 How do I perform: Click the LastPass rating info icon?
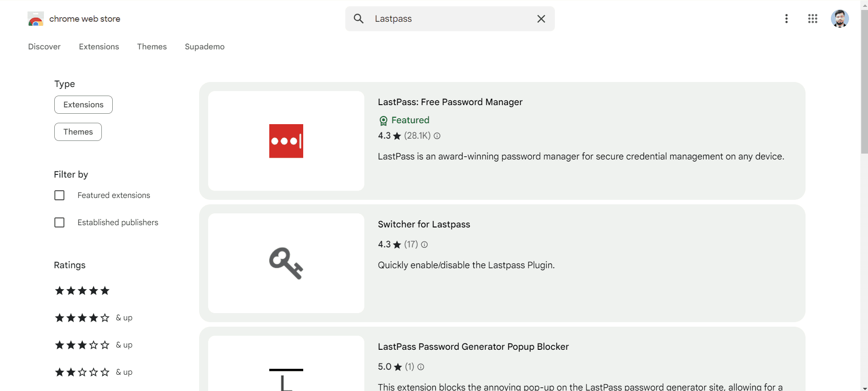pos(437,136)
